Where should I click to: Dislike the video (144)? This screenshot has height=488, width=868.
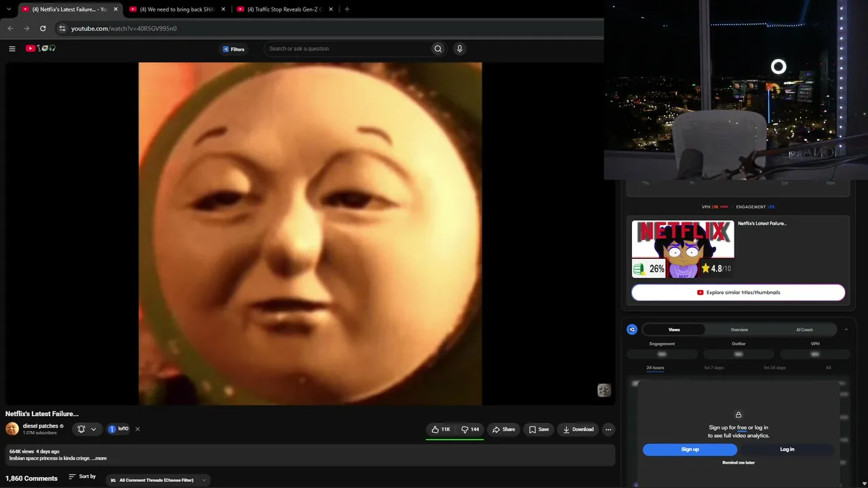tap(470, 429)
